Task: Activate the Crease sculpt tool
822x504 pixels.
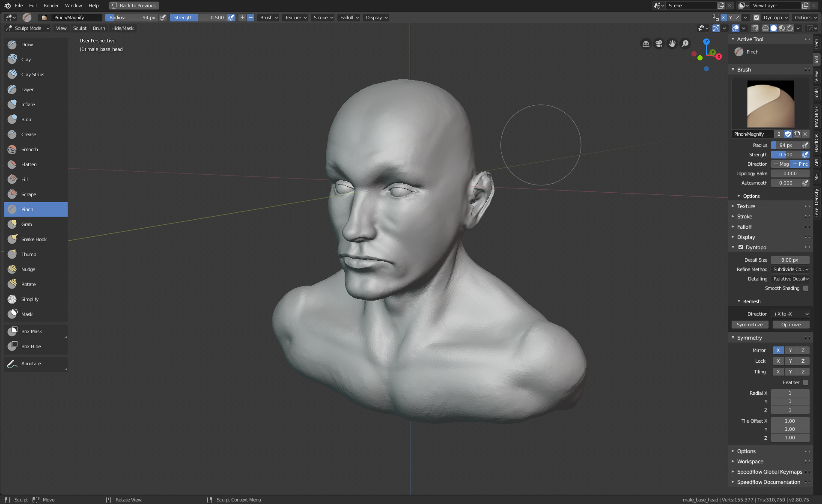Action: point(29,134)
